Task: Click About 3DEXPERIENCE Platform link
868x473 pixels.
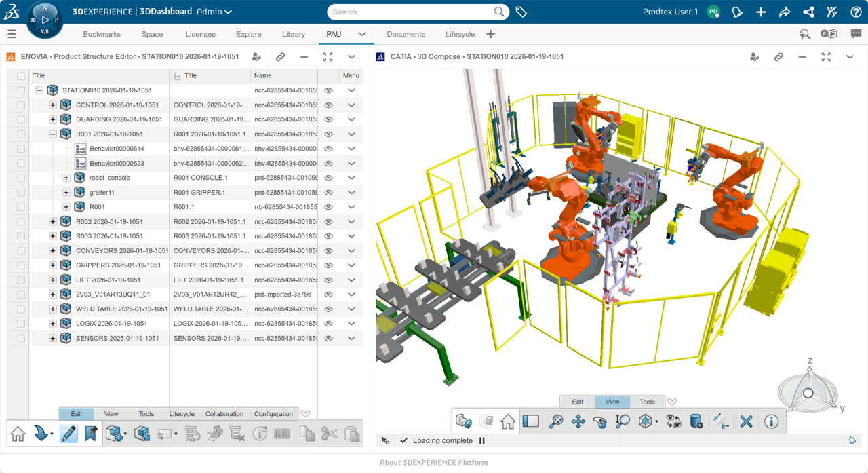Action: tap(434, 463)
